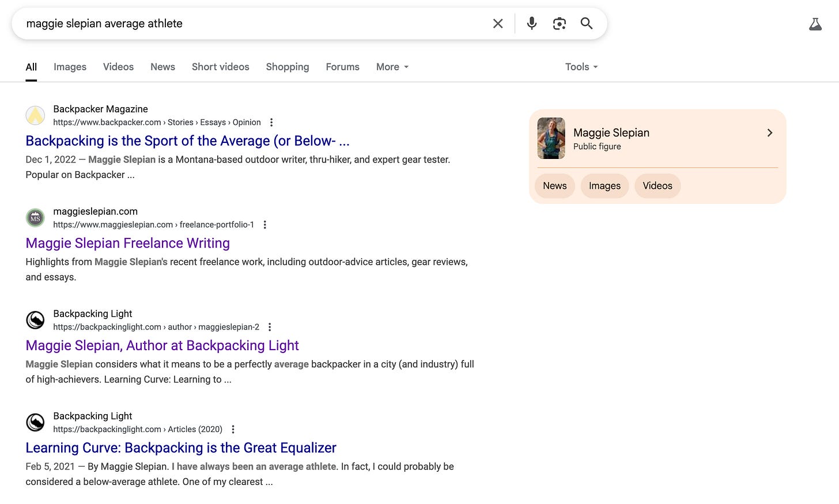The height and width of the screenshot is (504, 839).
Task: Click inside the search input field
Action: [254, 24]
